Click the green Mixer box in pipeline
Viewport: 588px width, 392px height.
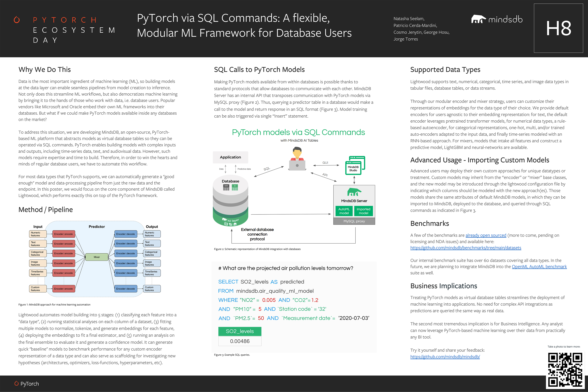tap(97, 257)
